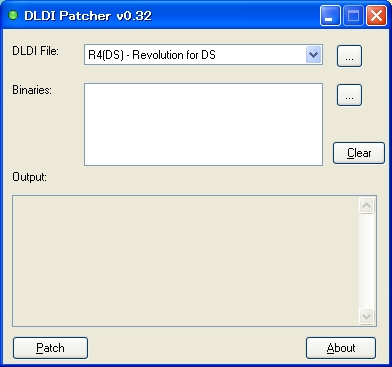Clear the binaries list
This screenshot has height=367, width=392.
click(359, 153)
